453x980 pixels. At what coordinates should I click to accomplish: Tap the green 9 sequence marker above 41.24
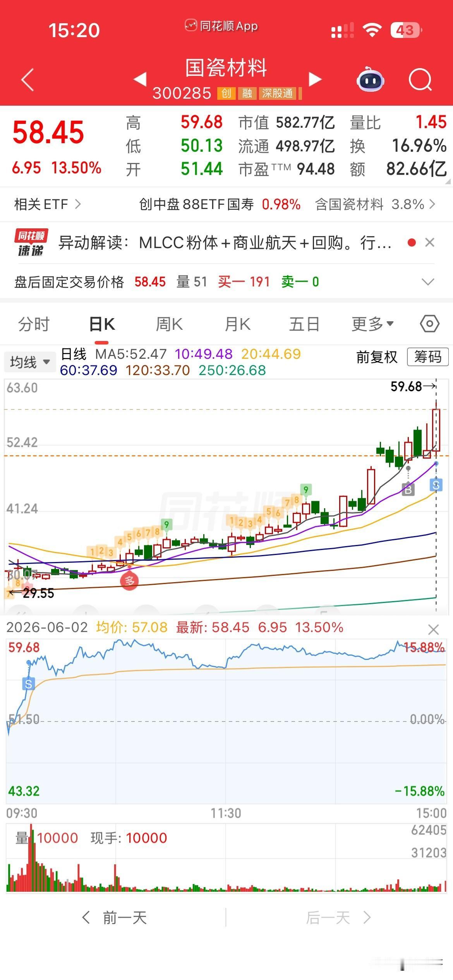tap(306, 490)
